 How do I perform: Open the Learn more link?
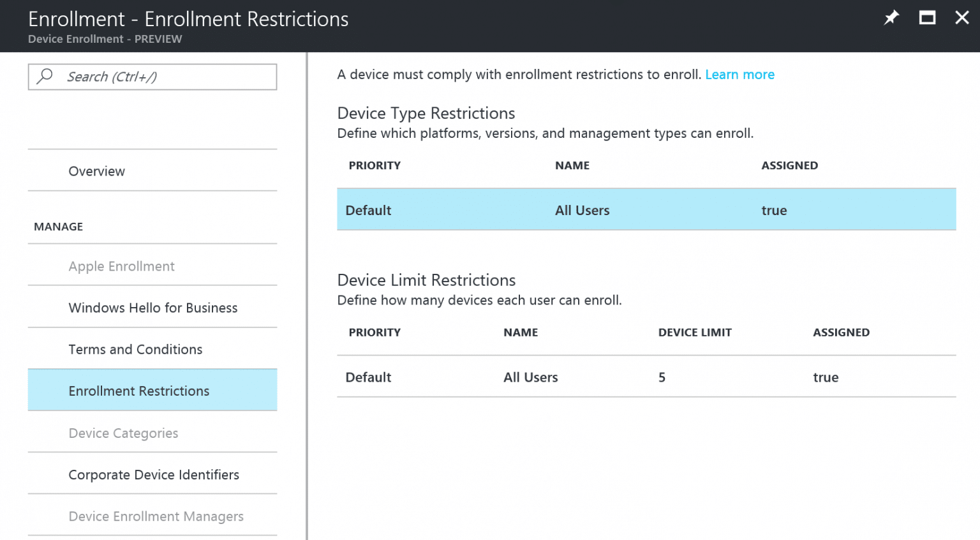pos(739,74)
